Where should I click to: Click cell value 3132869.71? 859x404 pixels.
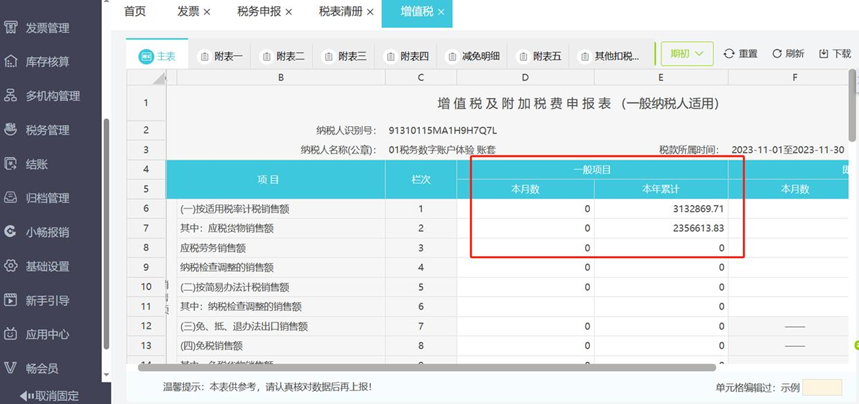point(698,209)
